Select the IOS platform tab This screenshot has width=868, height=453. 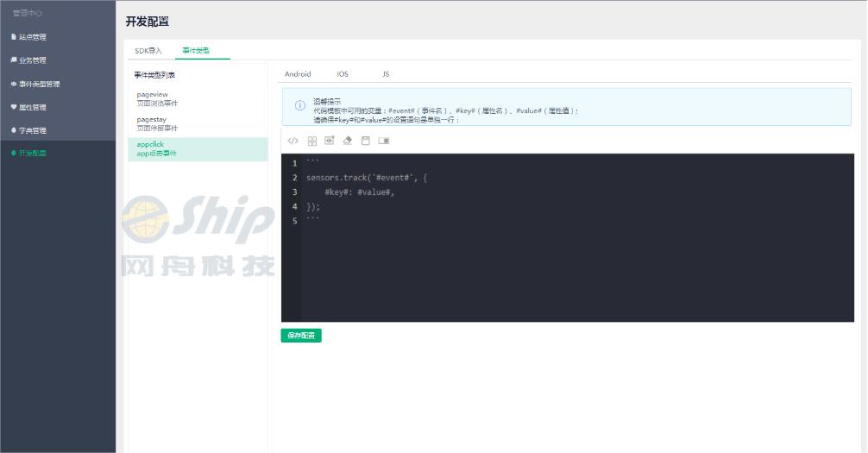pos(343,73)
